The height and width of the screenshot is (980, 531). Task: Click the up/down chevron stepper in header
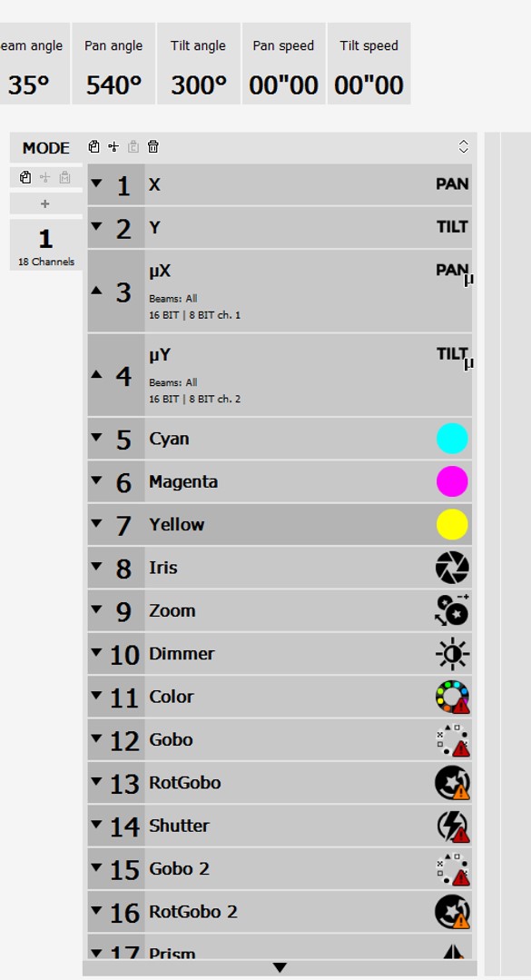tap(464, 147)
